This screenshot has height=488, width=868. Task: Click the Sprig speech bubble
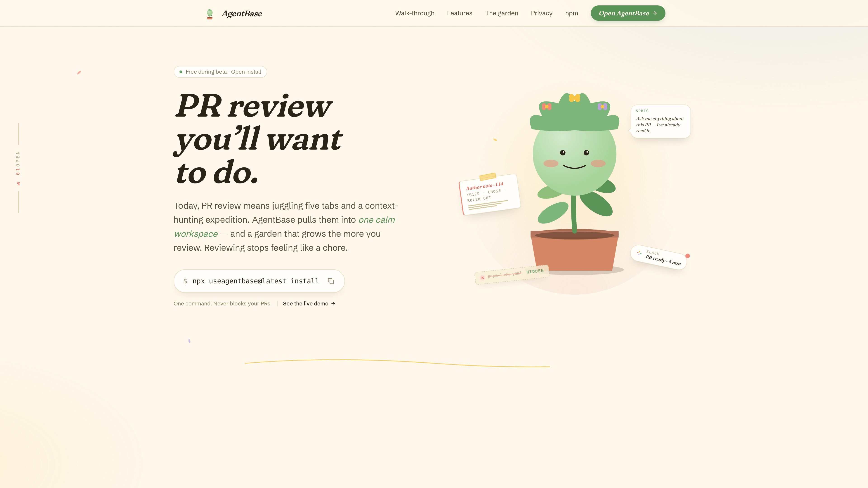point(660,121)
